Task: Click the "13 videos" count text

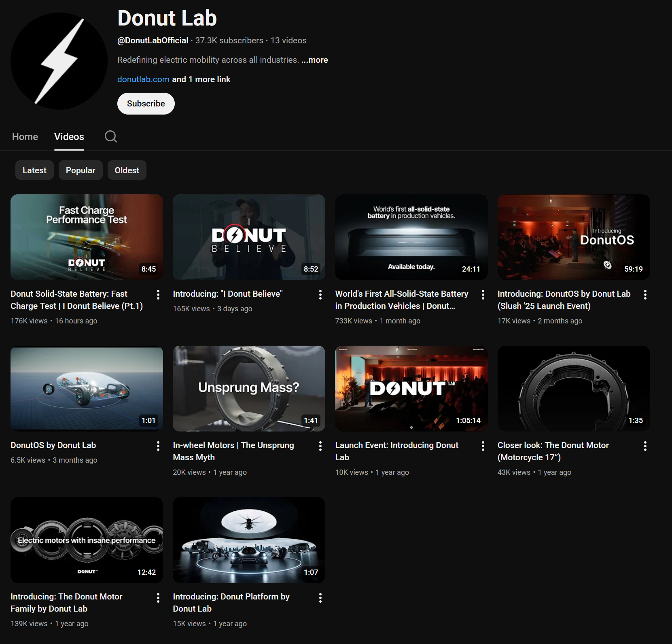Action: click(x=288, y=40)
